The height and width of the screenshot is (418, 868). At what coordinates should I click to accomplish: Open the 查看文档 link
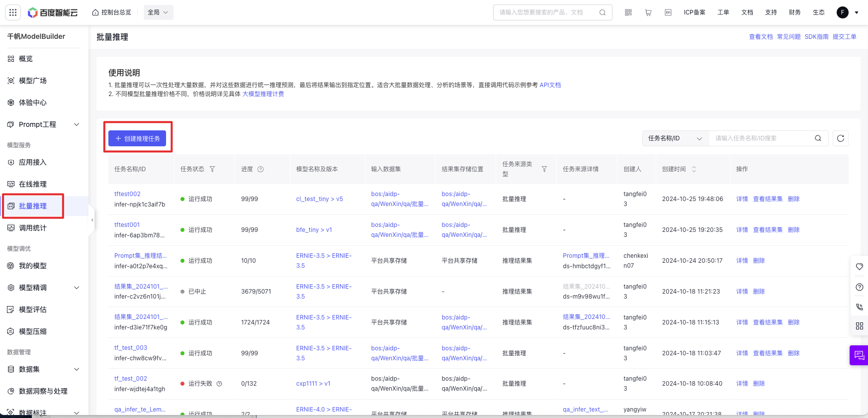tap(761, 37)
